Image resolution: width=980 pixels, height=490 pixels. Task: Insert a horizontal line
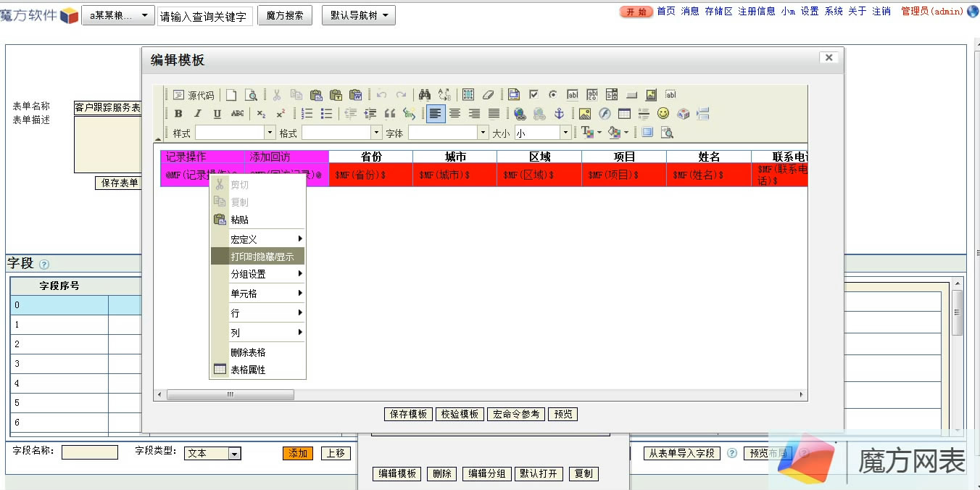pyautogui.click(x=644, y=114)
